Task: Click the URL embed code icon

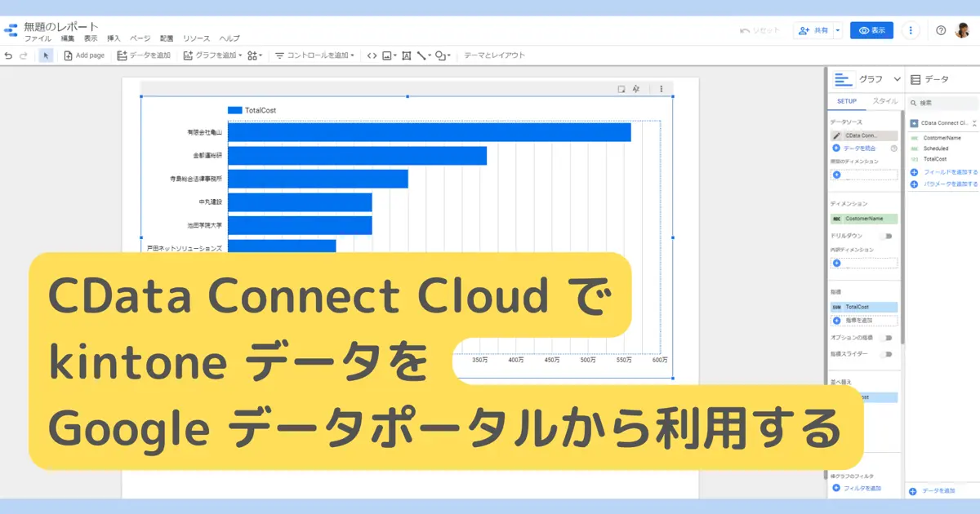Action: pos(372,55)
